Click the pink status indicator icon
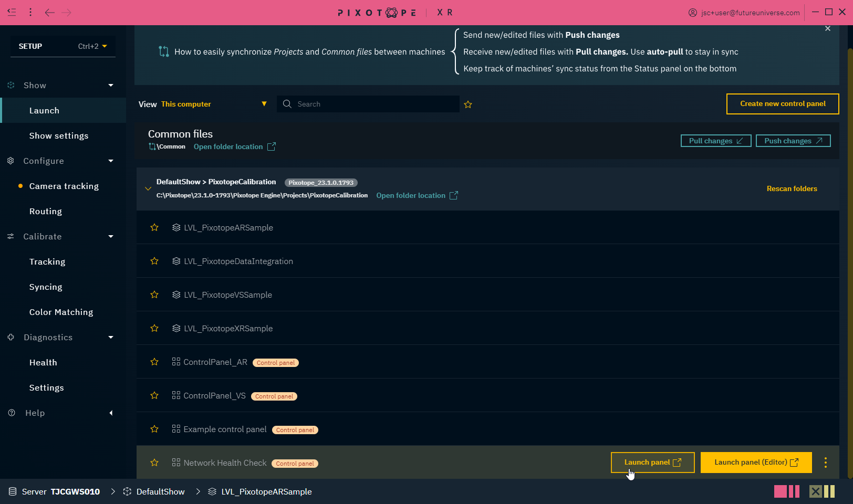 787,491
